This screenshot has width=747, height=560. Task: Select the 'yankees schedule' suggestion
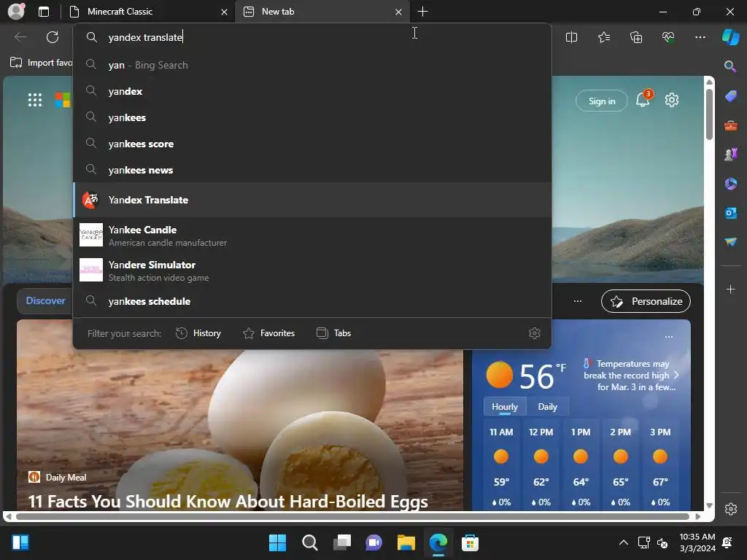pos(312,301)
